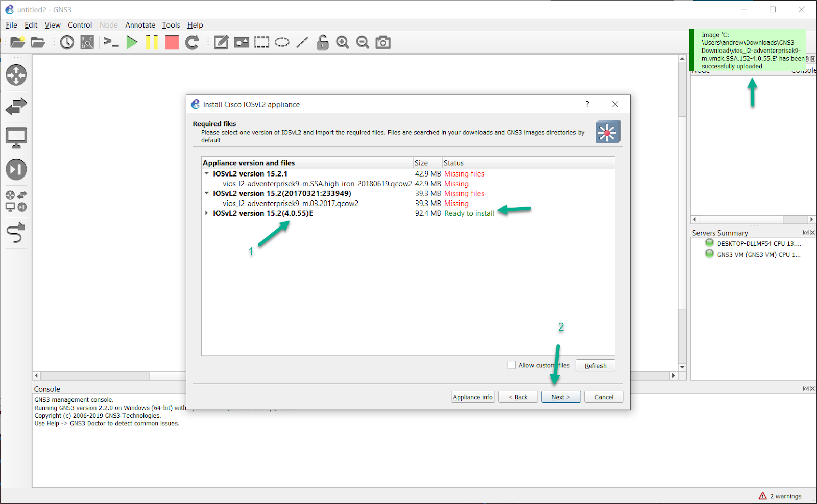Open the File menu

[11, 25]
